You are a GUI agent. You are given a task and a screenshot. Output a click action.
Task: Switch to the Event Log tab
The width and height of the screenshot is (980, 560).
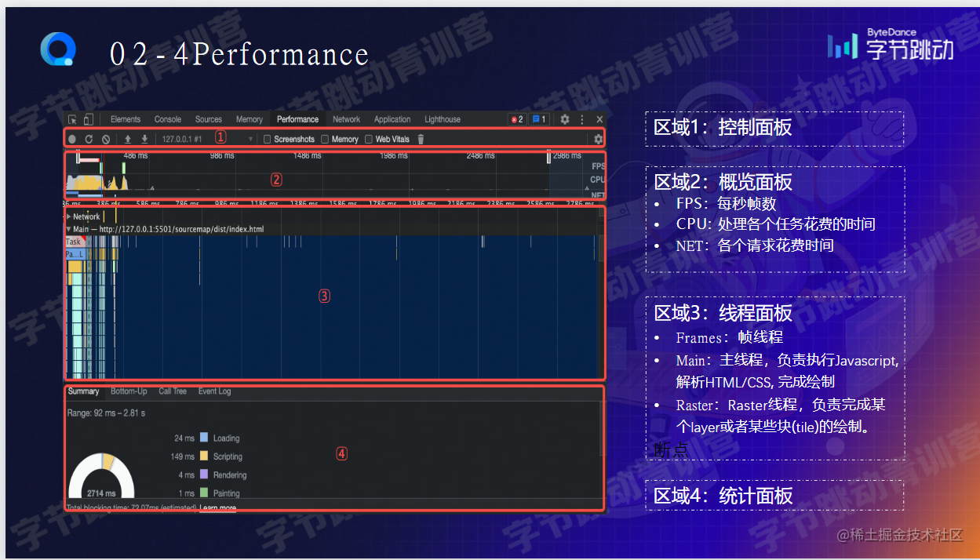[214, 391]
